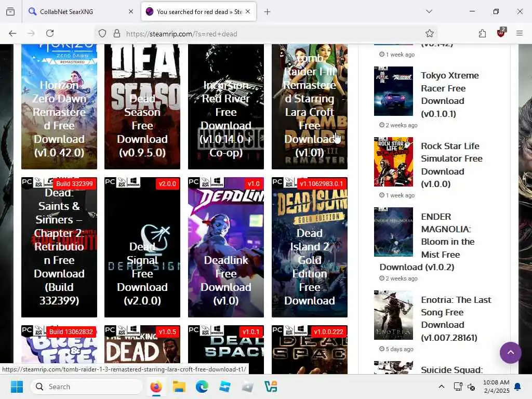Select the 'You searched for red dead' tab
This screenshot has width=532, height=399.
pyautogui.click(x=199, y=11)
